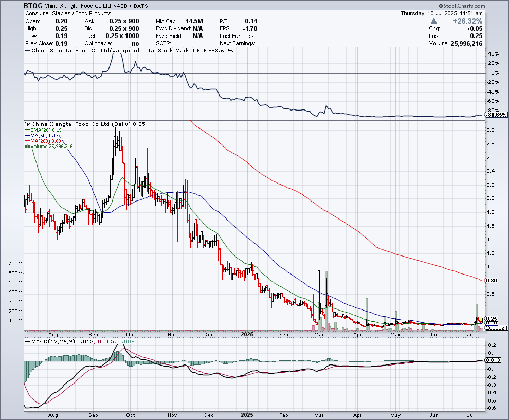509x420 pixels.
Task: Click the Volume 25,996,216 header value
Action: tap(466, 44)
